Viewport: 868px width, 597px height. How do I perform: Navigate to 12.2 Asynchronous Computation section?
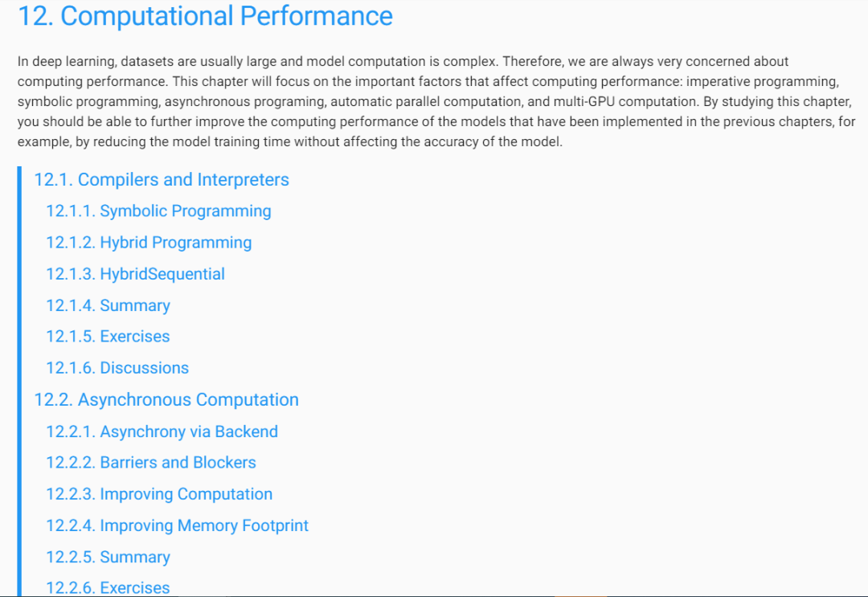coord(166,400)
